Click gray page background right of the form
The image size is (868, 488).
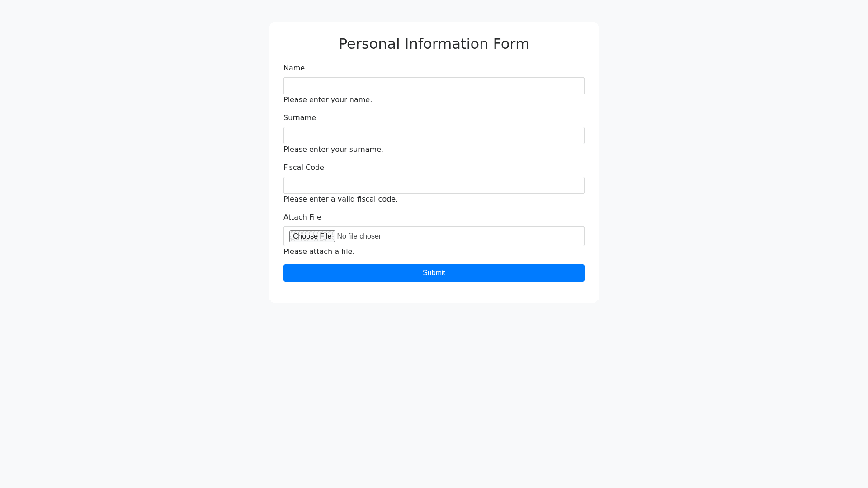pyautogui.click(x=732, y=181)
